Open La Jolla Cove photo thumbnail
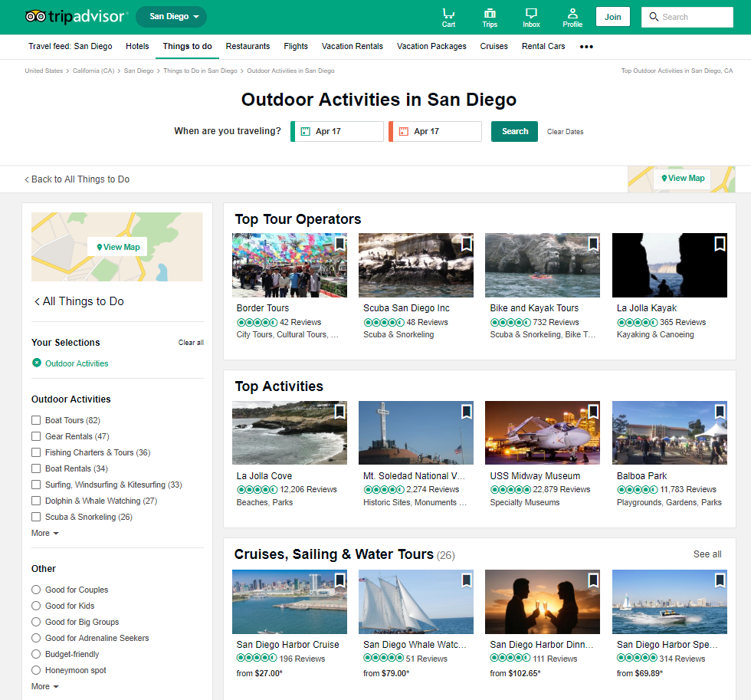 click(x=290, y=432)
